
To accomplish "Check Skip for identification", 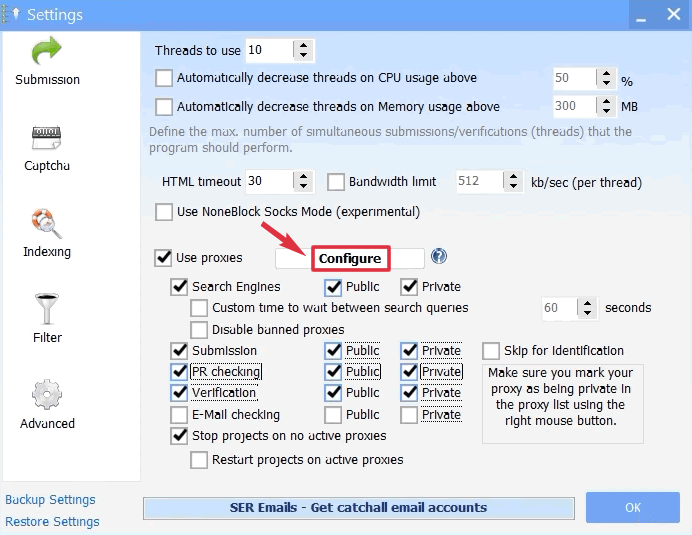I will 491,351.
